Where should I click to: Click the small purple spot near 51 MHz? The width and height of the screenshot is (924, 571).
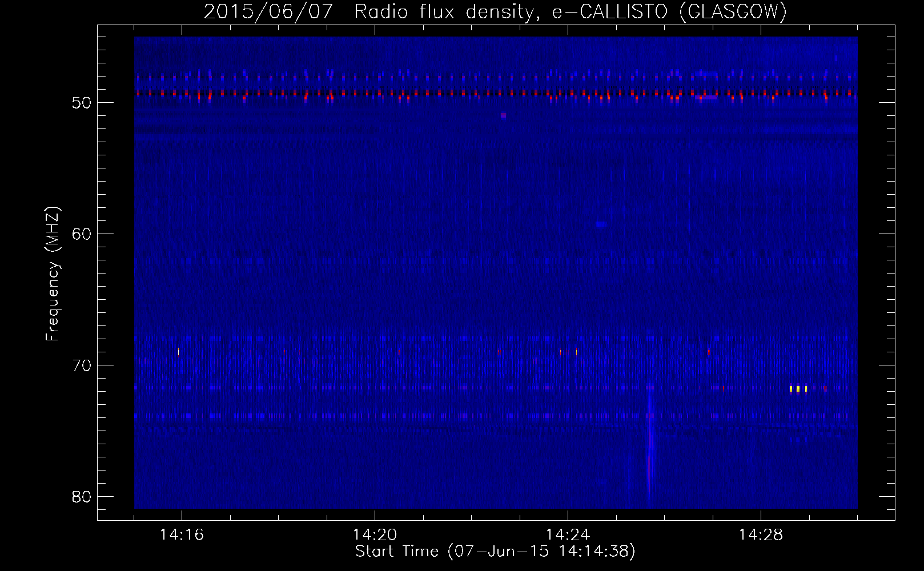coord(503,115)
